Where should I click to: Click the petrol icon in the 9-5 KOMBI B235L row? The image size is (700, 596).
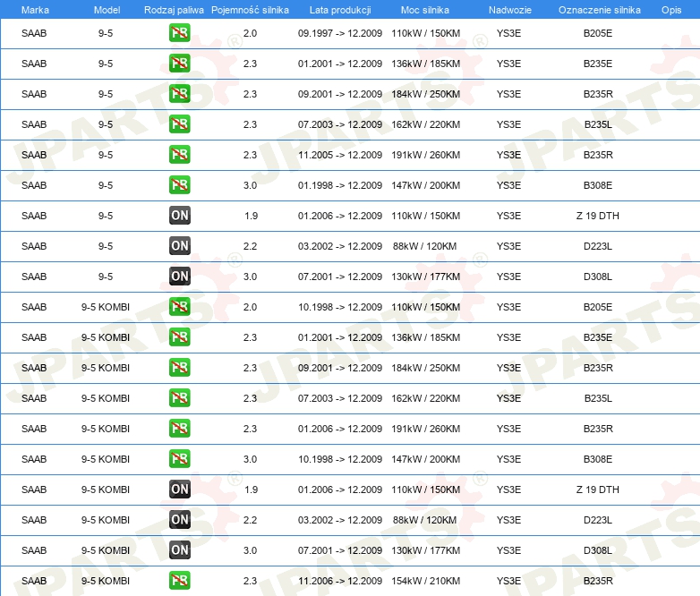coord(179,397)
